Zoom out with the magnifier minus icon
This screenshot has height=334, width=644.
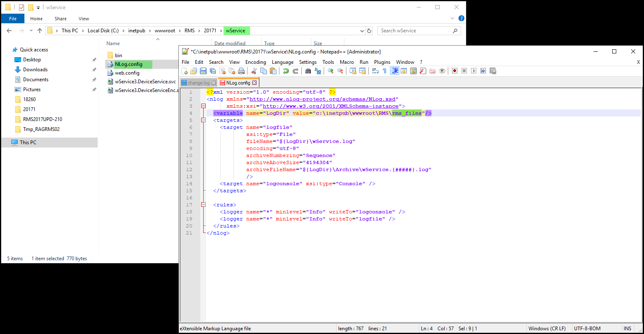tap(340, 71)
